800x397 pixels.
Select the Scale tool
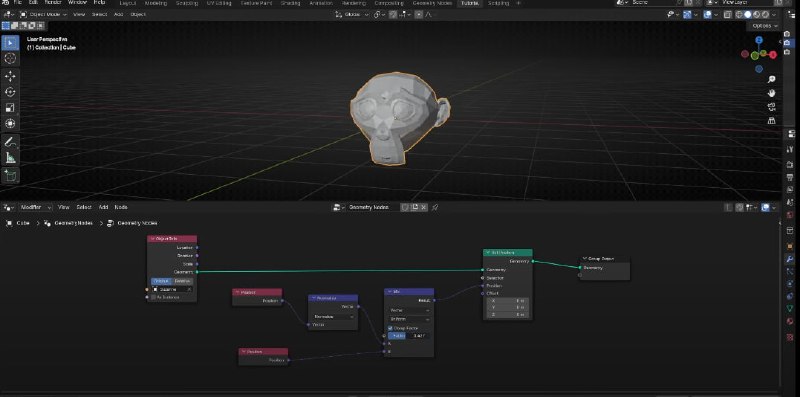pyautogui.click(x=10, y=108)
